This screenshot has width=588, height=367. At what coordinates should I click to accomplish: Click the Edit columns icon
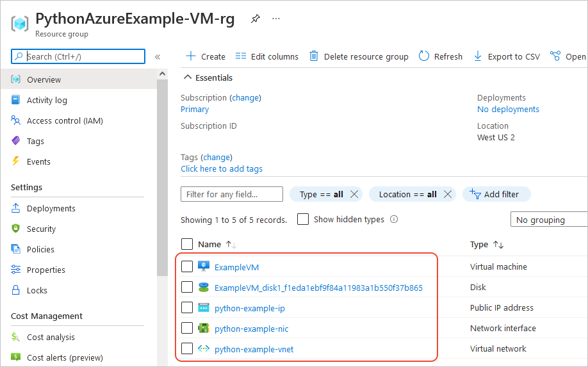pos(241,56)
